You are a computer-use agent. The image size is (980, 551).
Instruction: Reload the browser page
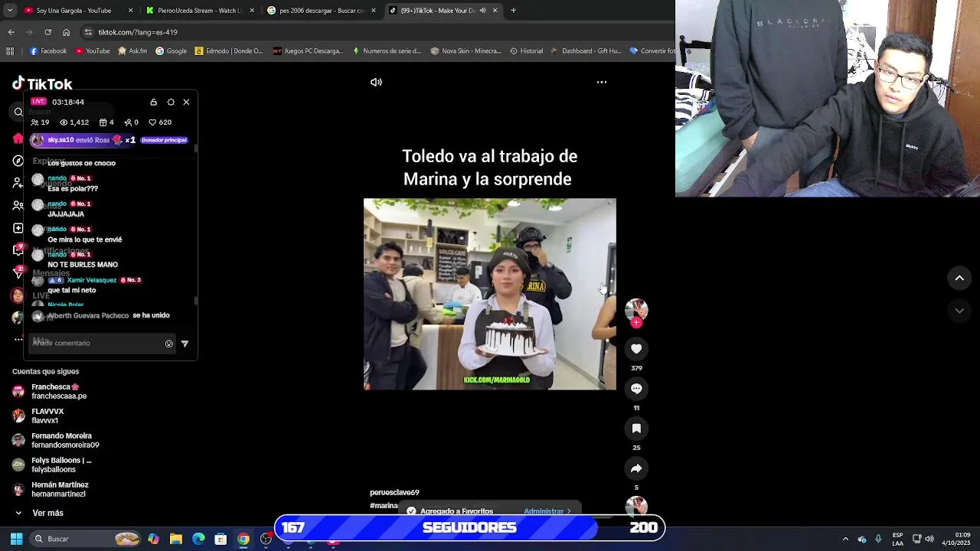(47, 32)
